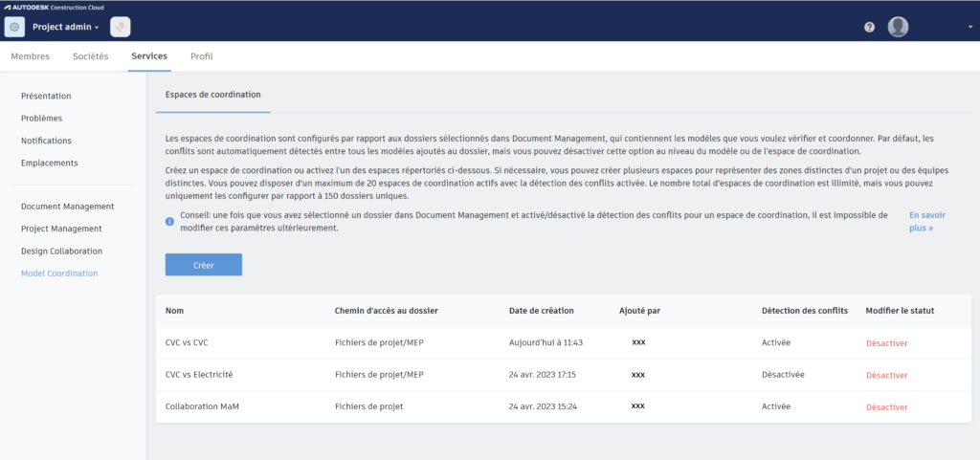This screenshot has height=460, width=980.
Task: Disable the Collaboration MaM coordination space
Action: pos(886,406)
